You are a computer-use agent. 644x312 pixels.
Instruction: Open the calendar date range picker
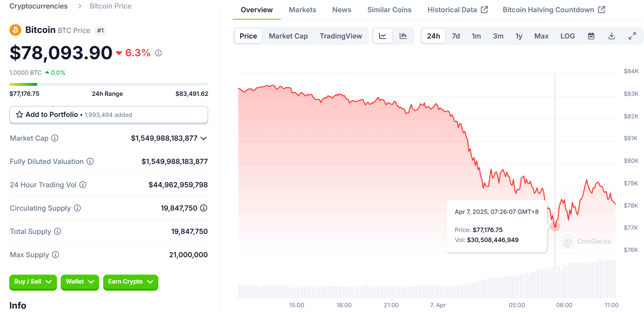pos(591,36)
